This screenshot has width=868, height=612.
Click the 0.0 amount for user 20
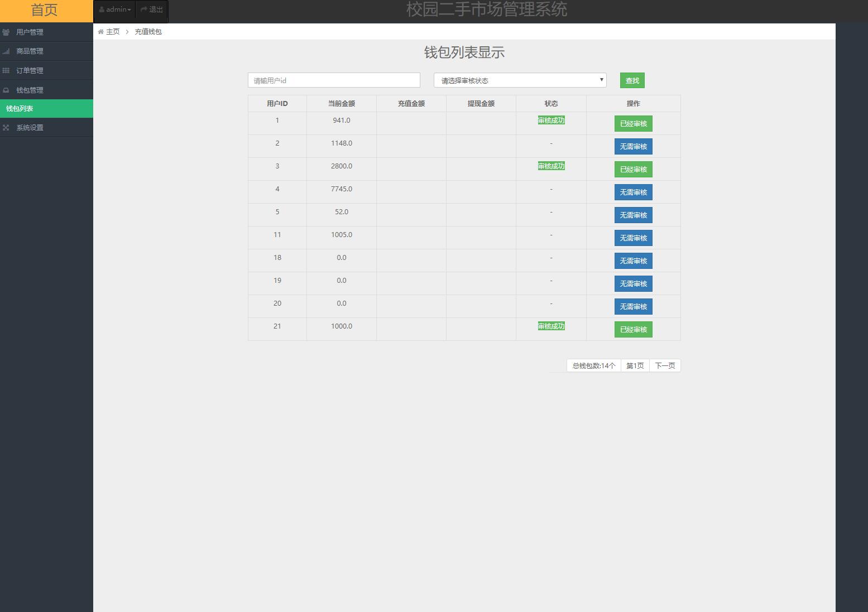342,303
